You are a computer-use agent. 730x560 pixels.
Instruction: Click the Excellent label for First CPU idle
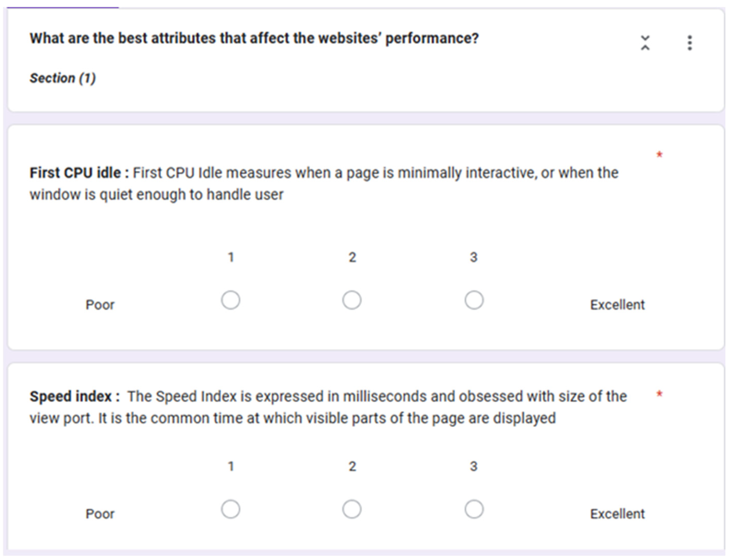(x=617, y=305)
